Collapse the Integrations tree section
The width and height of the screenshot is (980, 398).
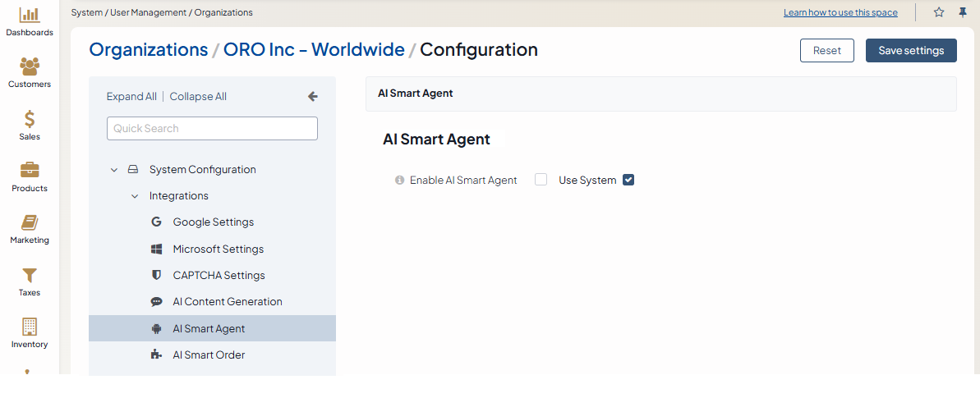coord(135,196)
